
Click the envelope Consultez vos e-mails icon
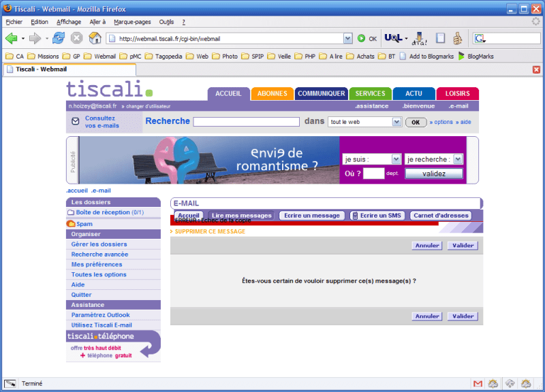click(76, 121)
